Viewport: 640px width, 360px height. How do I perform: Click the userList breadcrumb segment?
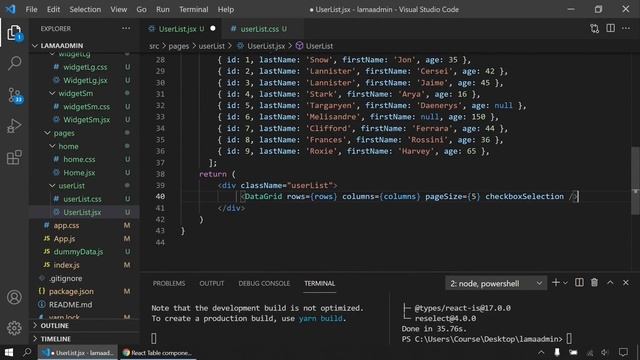pos(211,46)
